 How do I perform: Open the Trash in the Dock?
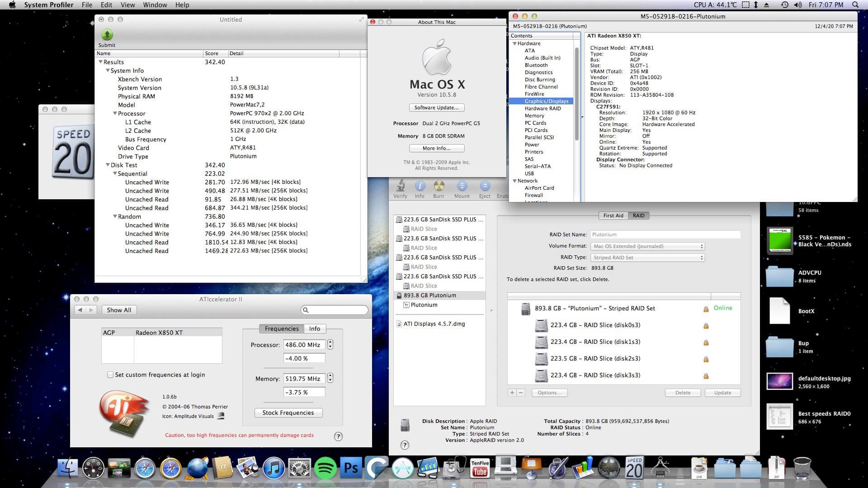[x=802, y=469]
